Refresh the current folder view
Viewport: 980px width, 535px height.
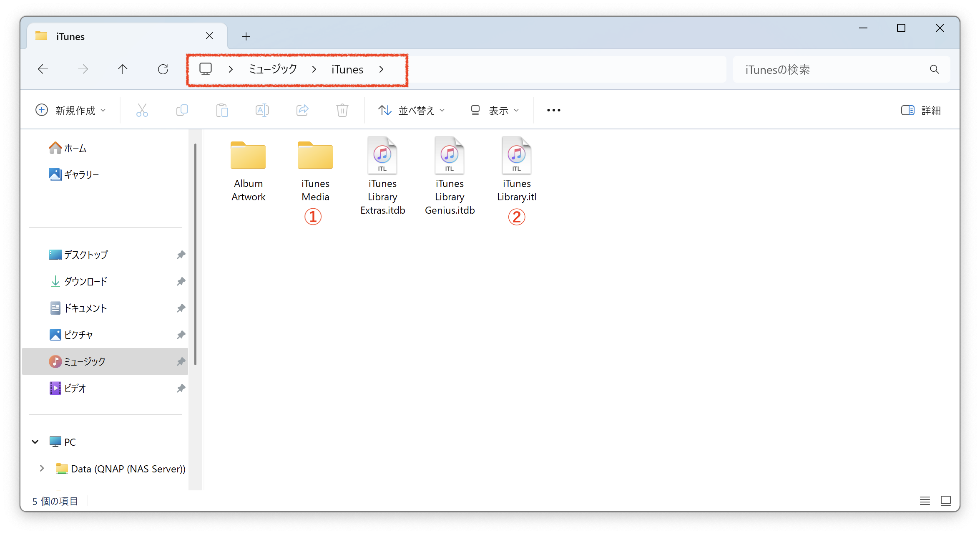tap(163, 69)
